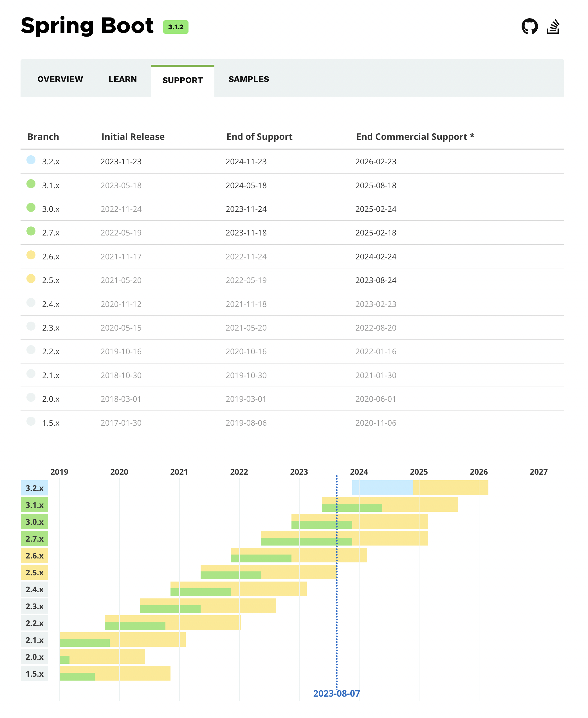This screenshot has width=588, height=718.
Task: Click the 2024 year label on chart
Action: (359, 472)
